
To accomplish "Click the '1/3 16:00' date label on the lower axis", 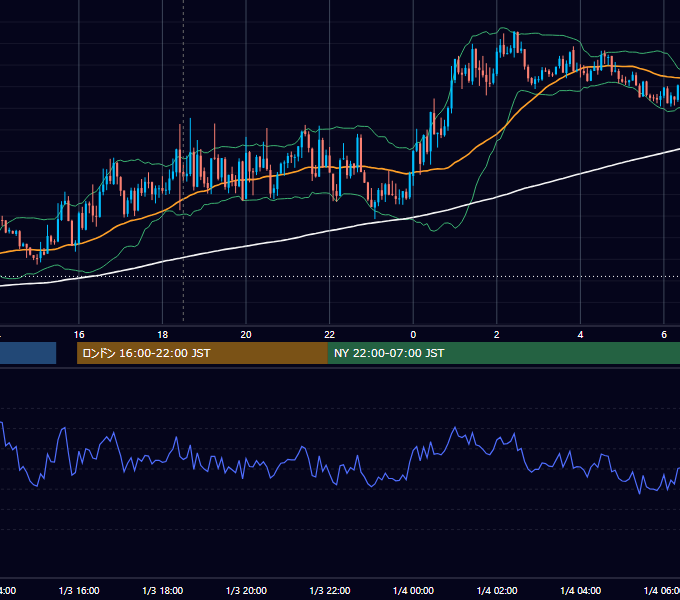I will 79,590.
